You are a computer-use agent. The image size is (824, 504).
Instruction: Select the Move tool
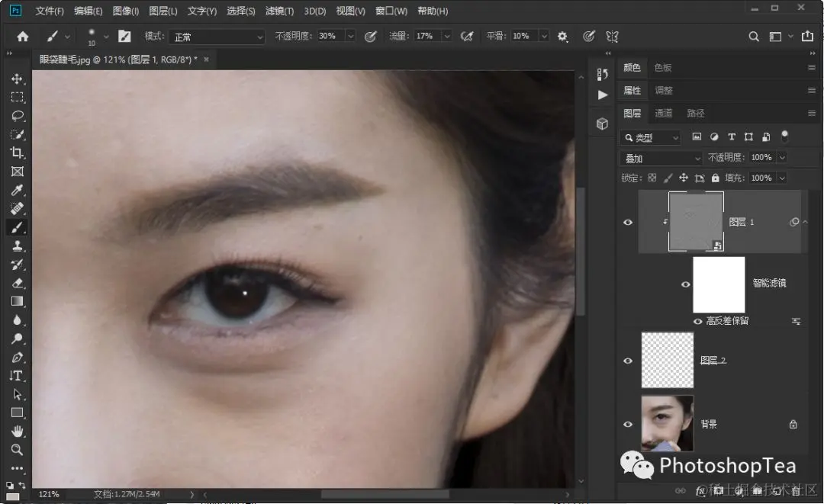(x=17, y=79)
